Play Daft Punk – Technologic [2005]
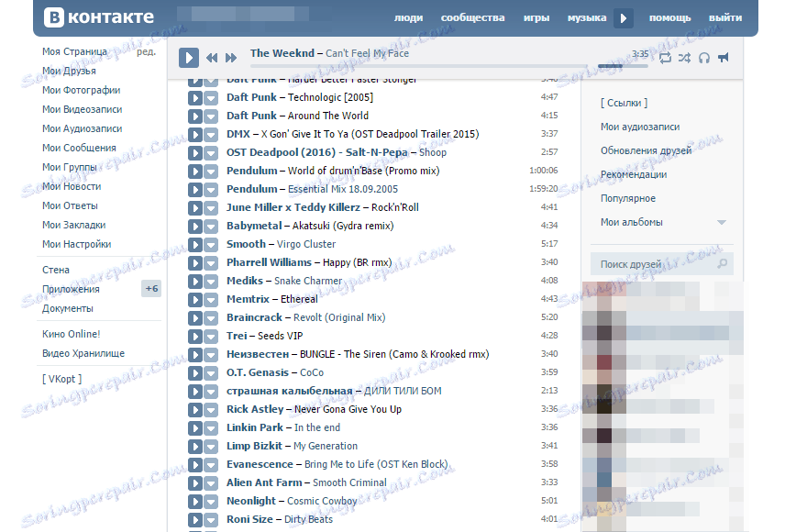 click(195, 97)
